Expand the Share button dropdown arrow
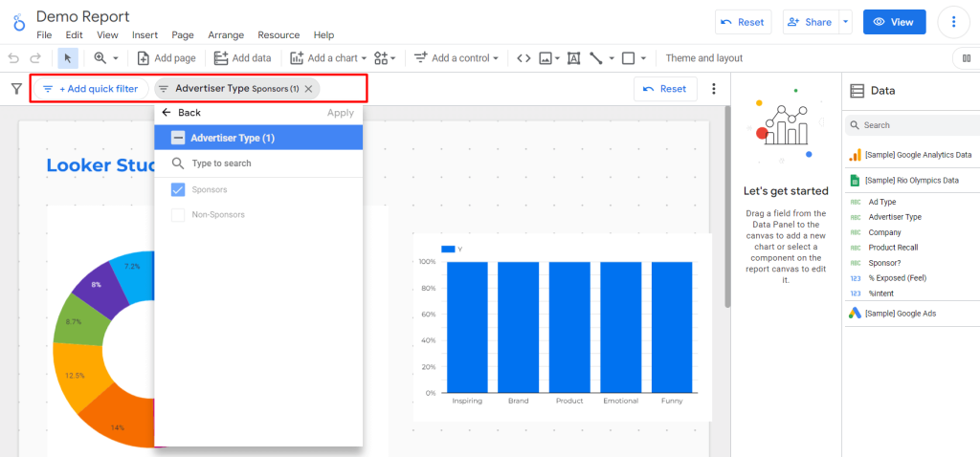This screenshot has width=980, height=457. [x=846, y=22]
